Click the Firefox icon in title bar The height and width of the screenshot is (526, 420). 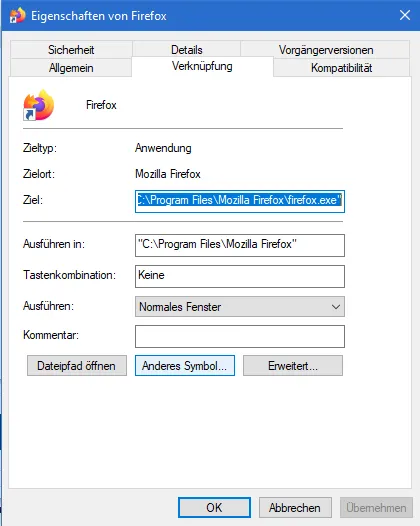[17, 15]
